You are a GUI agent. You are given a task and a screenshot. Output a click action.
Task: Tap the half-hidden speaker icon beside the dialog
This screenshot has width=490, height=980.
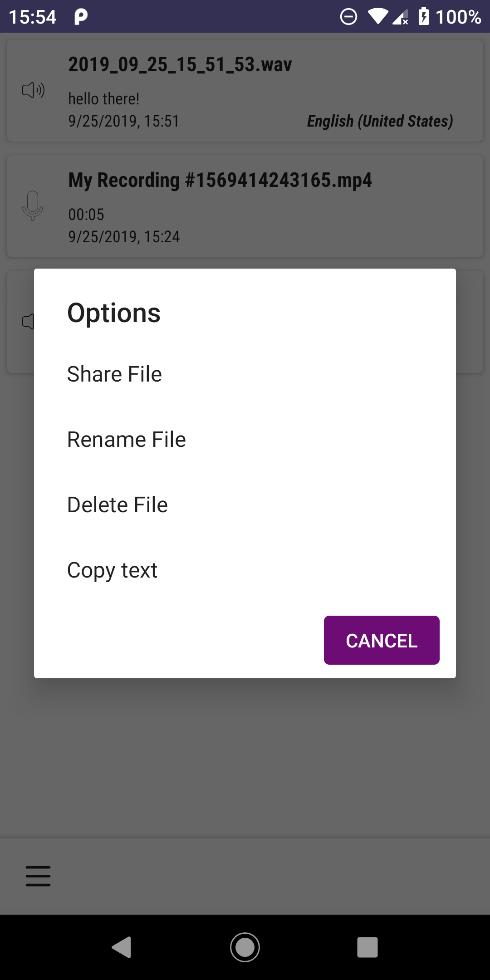pyautogui.click(x=28, y=321)
